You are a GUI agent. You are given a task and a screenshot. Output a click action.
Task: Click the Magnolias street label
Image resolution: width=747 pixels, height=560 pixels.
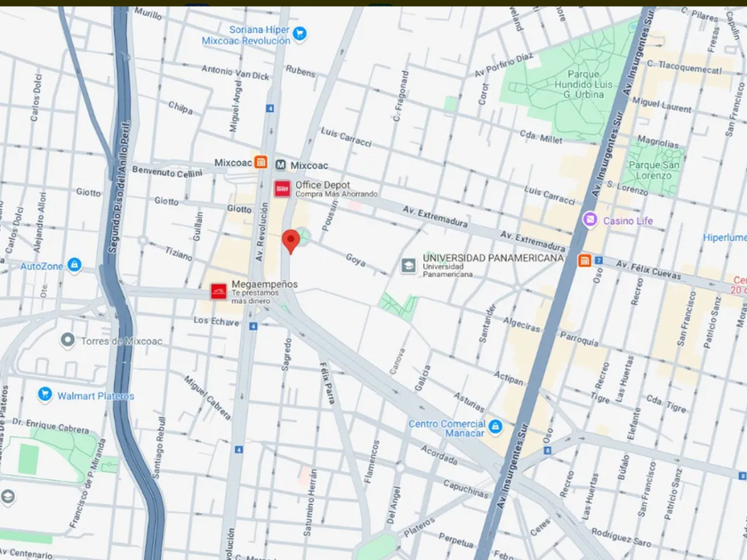coord(658,141)
